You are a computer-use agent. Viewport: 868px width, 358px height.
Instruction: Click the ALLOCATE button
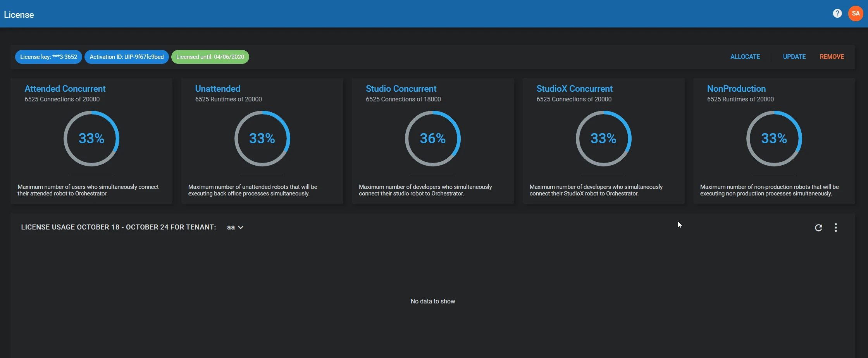click(x=745, y=57)
